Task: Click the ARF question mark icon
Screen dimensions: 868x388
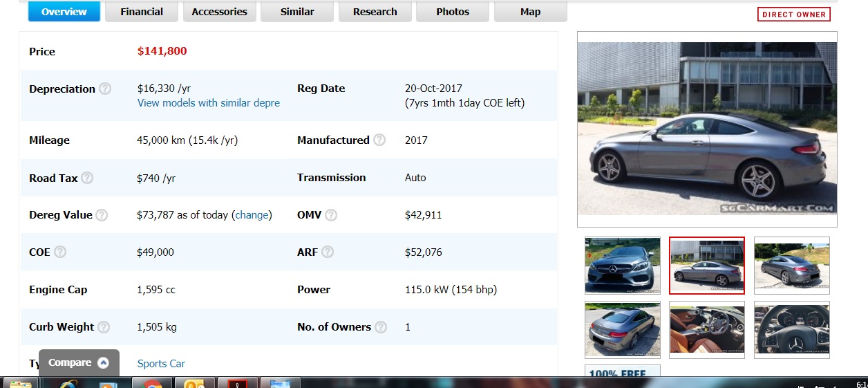Action: [328, 252]
